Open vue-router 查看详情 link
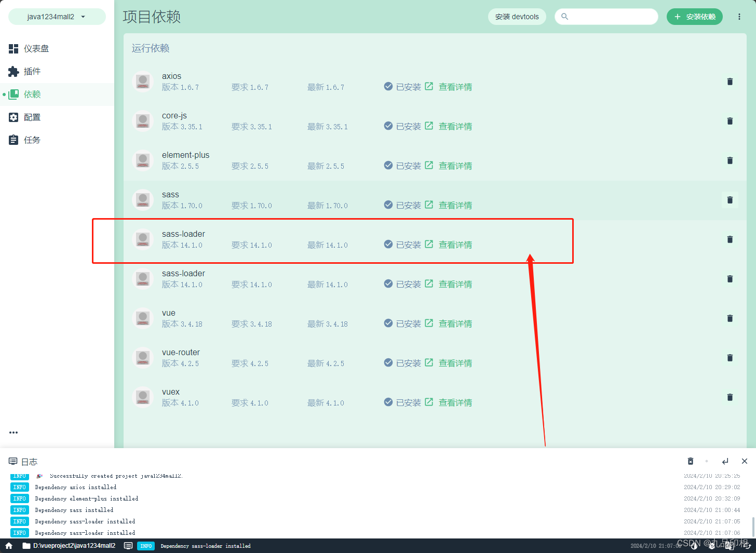This screenshot has height=553, width=756. pyautogui.click(x=449, y=363)
